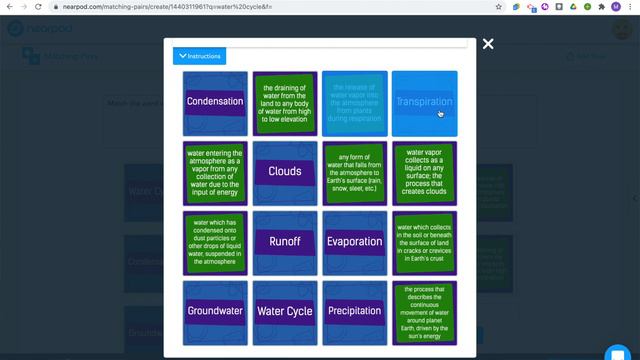Select the Condensation card
640x360 pixels.
(x=215, y=103)
